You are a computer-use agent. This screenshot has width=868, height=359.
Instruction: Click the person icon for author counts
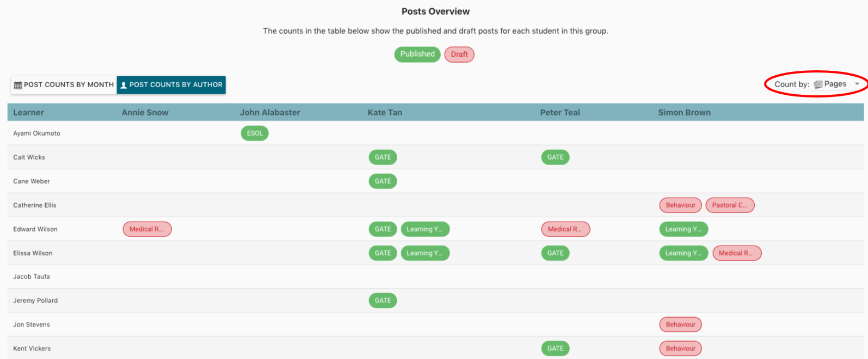coord(124,85)
